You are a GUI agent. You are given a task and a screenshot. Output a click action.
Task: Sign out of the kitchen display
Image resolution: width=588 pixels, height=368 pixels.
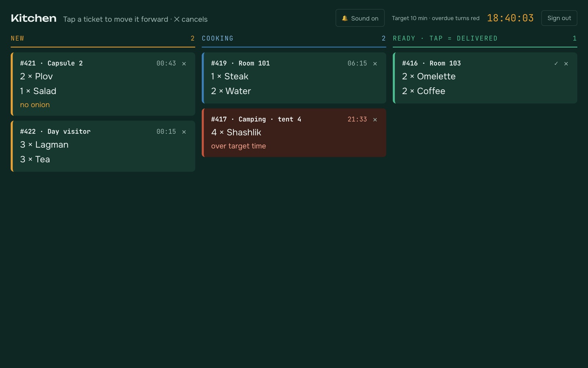[x=559, y=18]
